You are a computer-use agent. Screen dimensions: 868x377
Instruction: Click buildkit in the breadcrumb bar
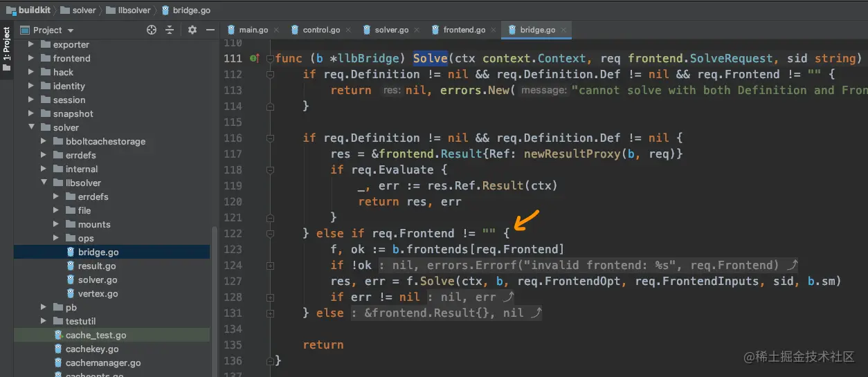[30, 10]
